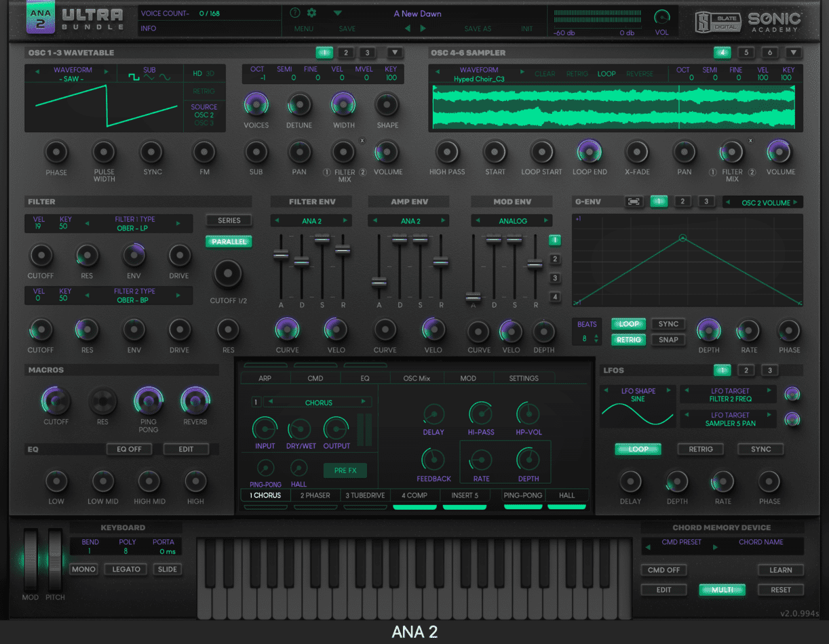Enable SERIES filter routing
This screenshot has height=644, width=829.
click(229, 220)
